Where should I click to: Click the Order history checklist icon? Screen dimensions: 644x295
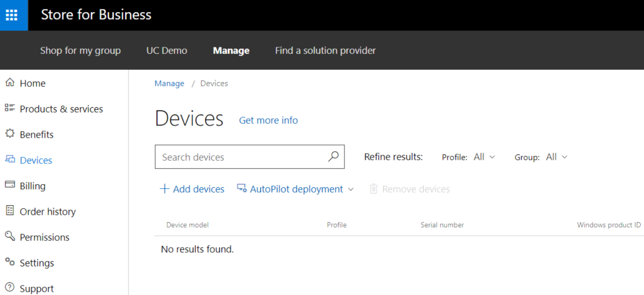tap(10, 210)
